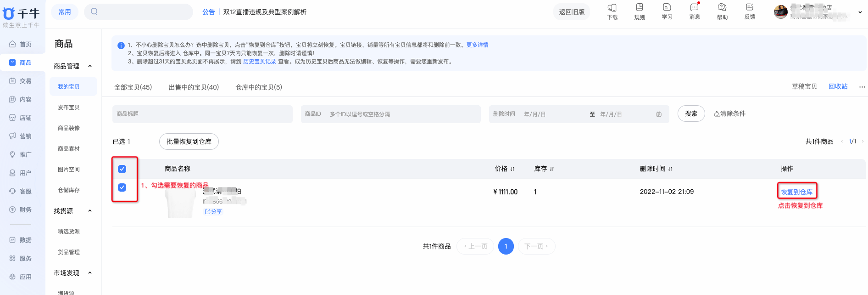Click the 反馈 feedback icon
Screen dimensions: 868x295
pos(750,8)
